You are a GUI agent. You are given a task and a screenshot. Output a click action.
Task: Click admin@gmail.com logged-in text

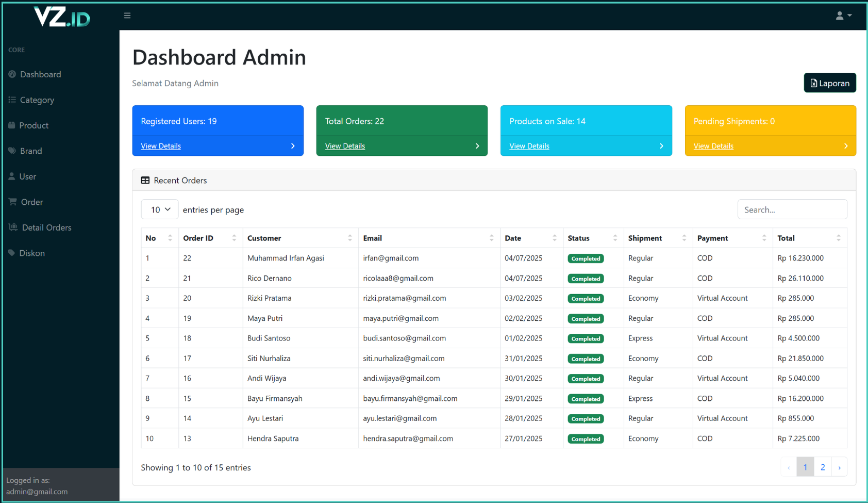37,492
